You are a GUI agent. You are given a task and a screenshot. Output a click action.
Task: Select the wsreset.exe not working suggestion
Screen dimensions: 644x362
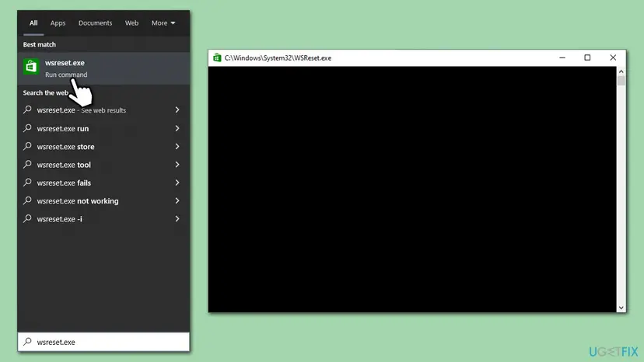tap(103, 200)
